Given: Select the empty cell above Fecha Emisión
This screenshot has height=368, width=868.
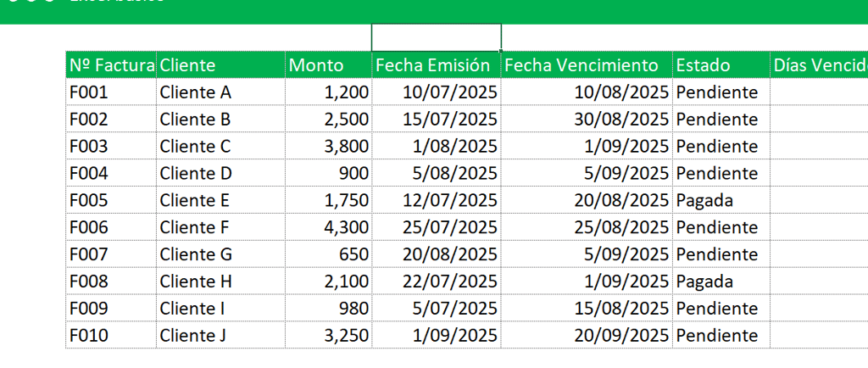Looking at the screenshot, I should coord(436,37).
